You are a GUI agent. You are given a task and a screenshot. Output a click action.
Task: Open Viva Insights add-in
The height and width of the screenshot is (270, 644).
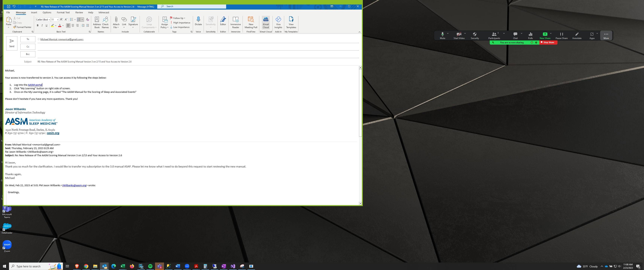pos(278,22)
